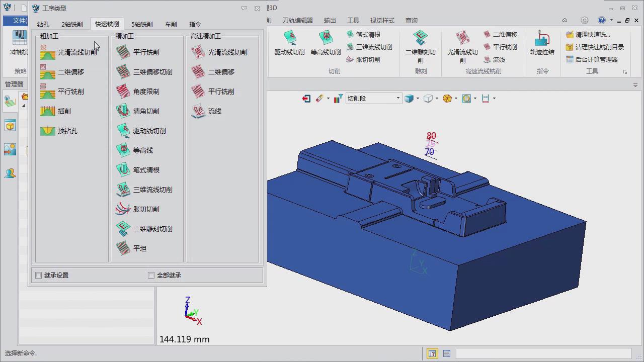The width and height of the screenshot is (644, 362).
Task: Select 插削 plunge roughing operation icon
Action: pos(48,111)
